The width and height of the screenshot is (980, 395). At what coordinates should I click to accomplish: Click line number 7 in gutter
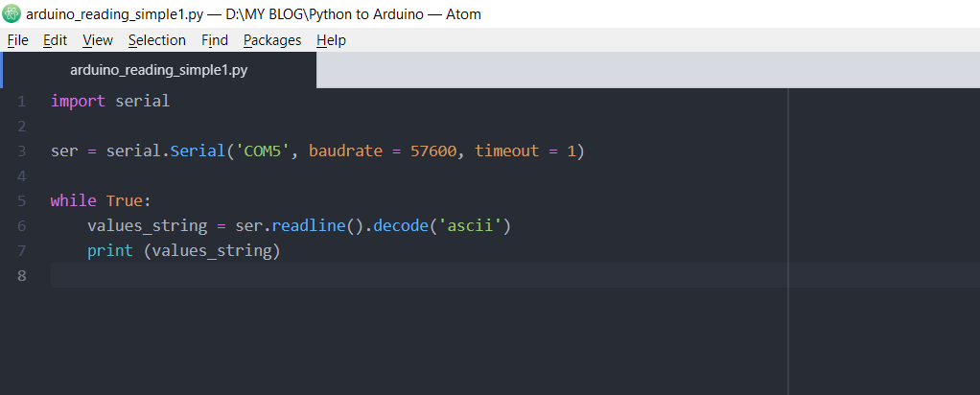pyautogui.click(x=22, y=251)
